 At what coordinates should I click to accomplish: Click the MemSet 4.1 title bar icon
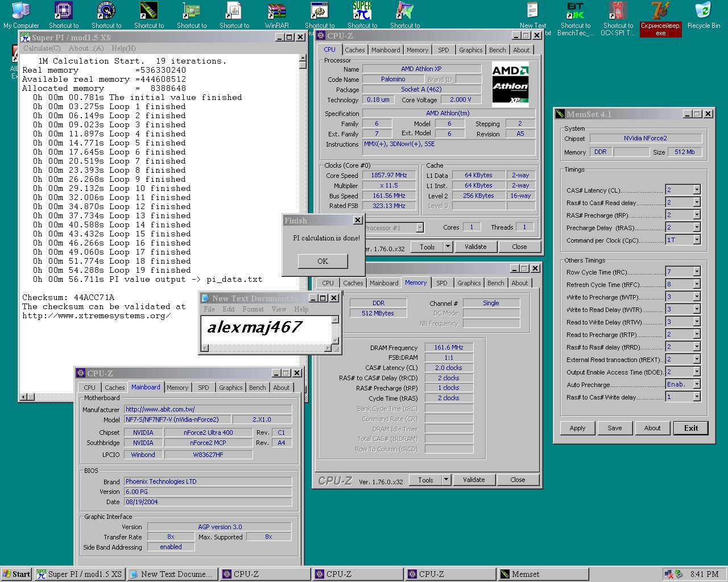[x=560, y=114]
